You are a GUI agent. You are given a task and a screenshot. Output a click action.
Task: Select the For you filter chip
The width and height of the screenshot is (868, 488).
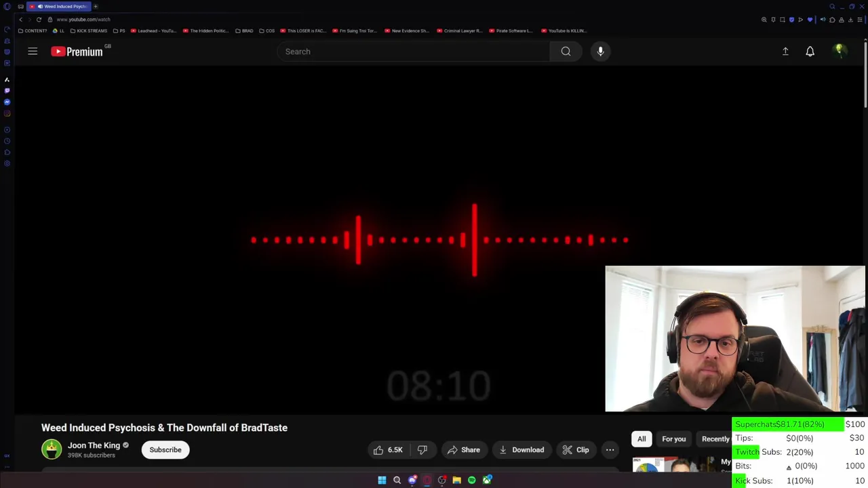[x=674, y=439]
